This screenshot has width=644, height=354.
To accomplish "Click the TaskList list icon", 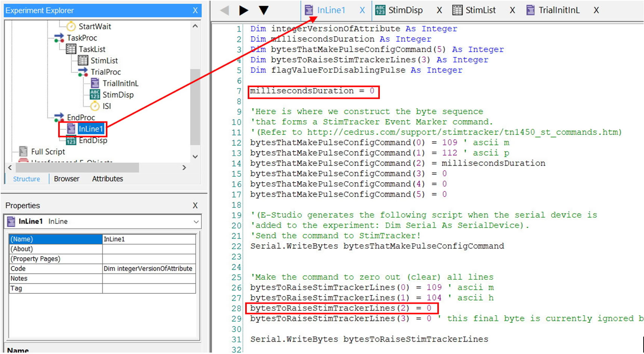I will tap(71, 49).
